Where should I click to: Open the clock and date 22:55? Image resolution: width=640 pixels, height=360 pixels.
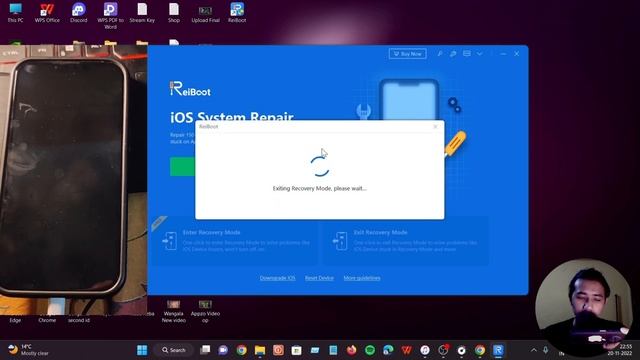(620, 350)
